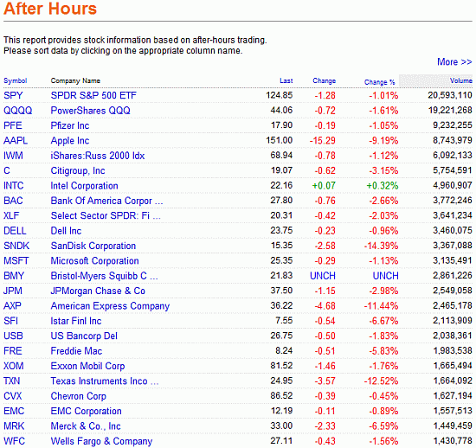Open the C ticker symbol link
Screen dimensions: 476x448
pyautogui.click(x=7, y=170)
